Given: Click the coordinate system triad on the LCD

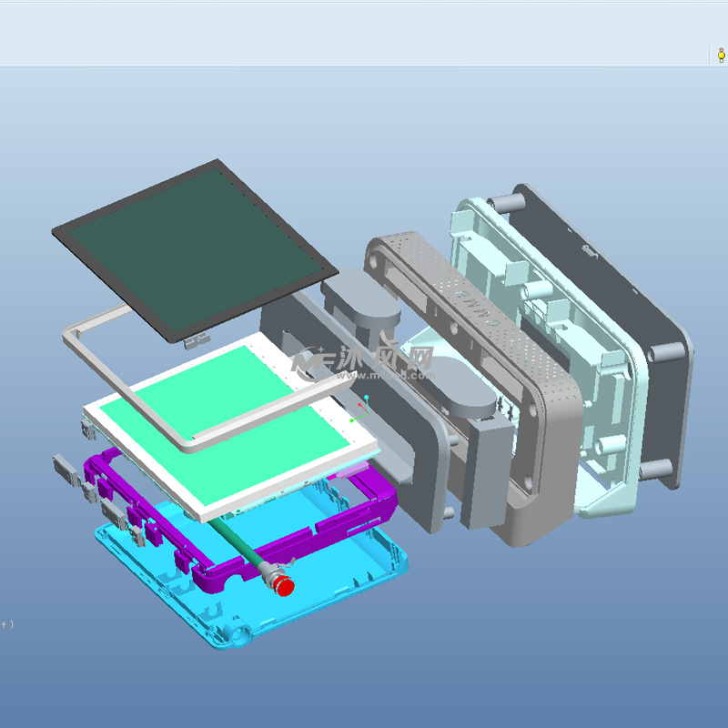Looking at the screenshot, I should click(x=361, y=409).
